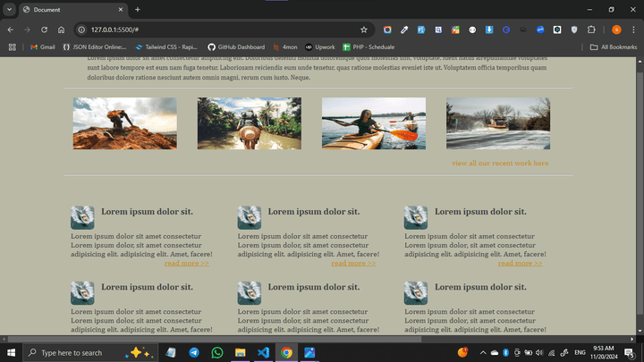Show hidden system tray icons

pos(483,352)
